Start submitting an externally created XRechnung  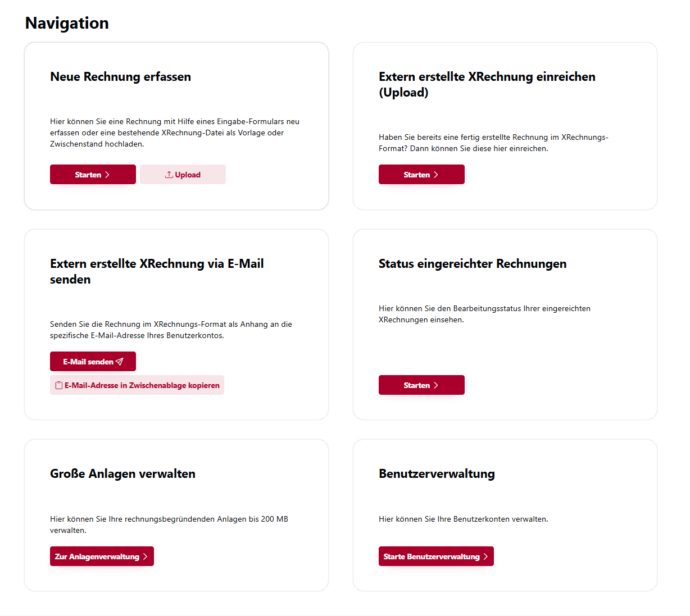[421, 175]
